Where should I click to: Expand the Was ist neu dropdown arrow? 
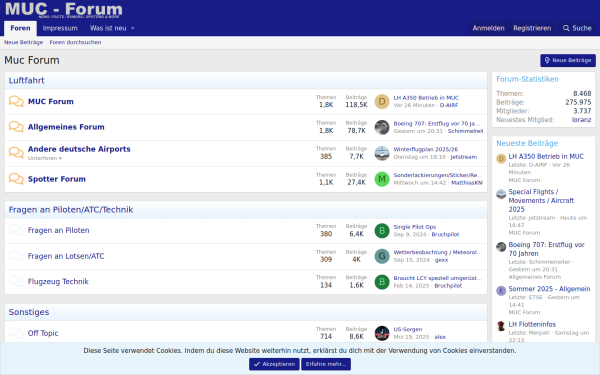133,28
